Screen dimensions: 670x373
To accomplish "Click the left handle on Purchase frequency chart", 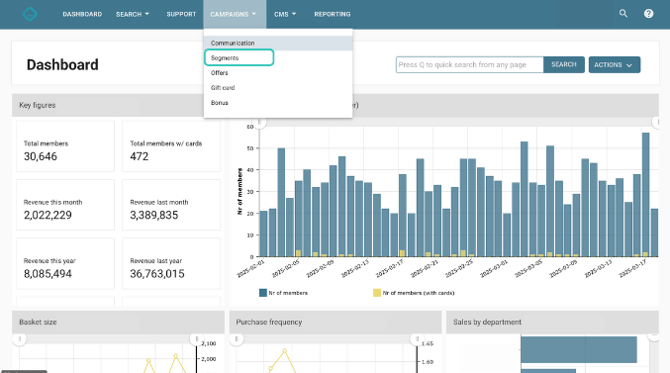I will click(236, 339).
